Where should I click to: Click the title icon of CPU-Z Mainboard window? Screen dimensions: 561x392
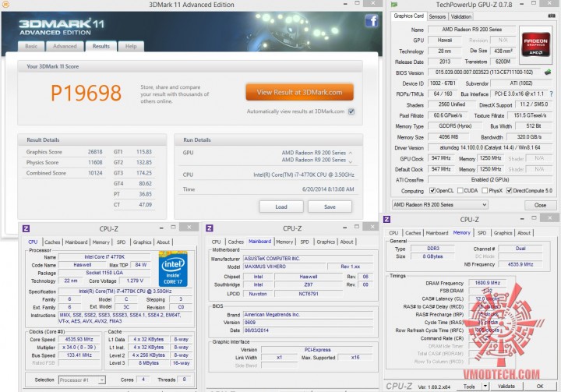pos(210,228)
